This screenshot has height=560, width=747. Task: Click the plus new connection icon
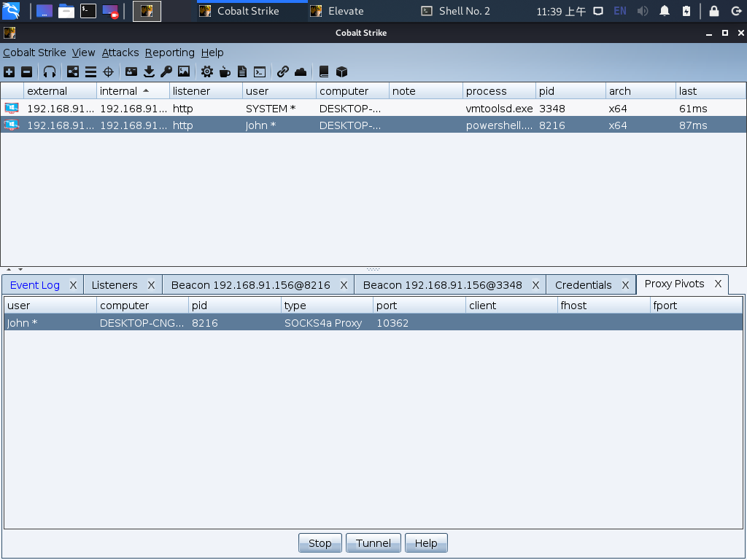9,71
